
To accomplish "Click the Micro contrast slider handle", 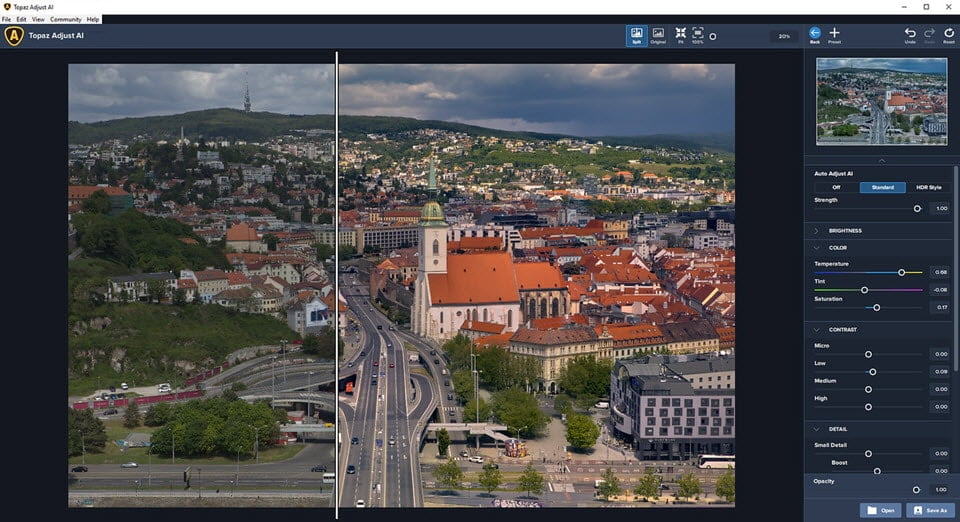I will 868,354.
